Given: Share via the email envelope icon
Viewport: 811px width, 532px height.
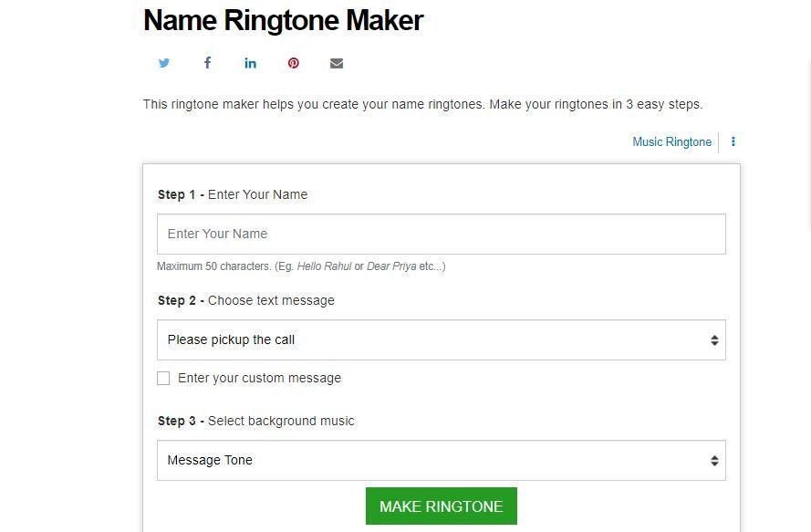Looking at the screenshot, I should 337,63.
